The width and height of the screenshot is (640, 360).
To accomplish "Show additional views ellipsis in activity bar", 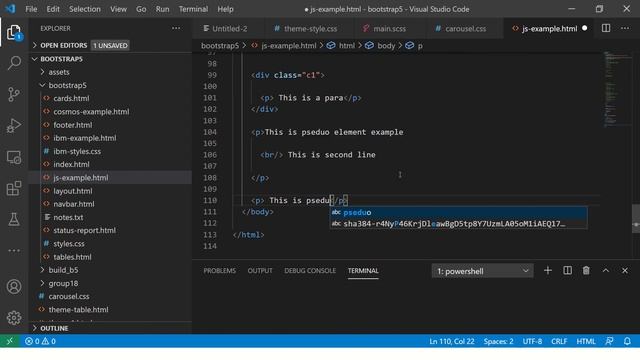I will point(14,250).
